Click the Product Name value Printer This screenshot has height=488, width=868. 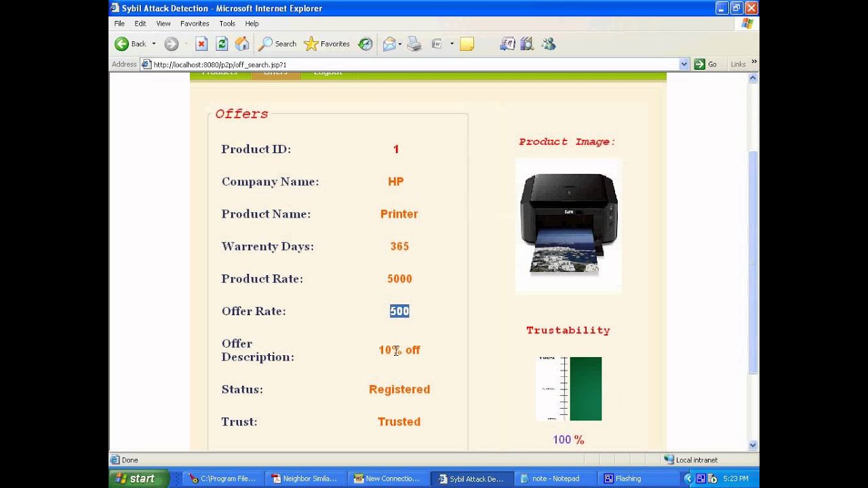pos(399,213)
